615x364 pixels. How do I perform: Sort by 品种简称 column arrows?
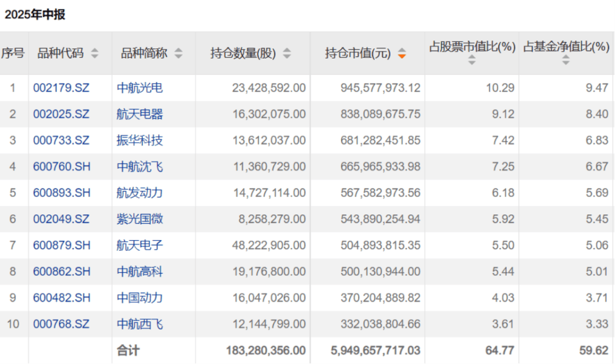tap(178, 53)
